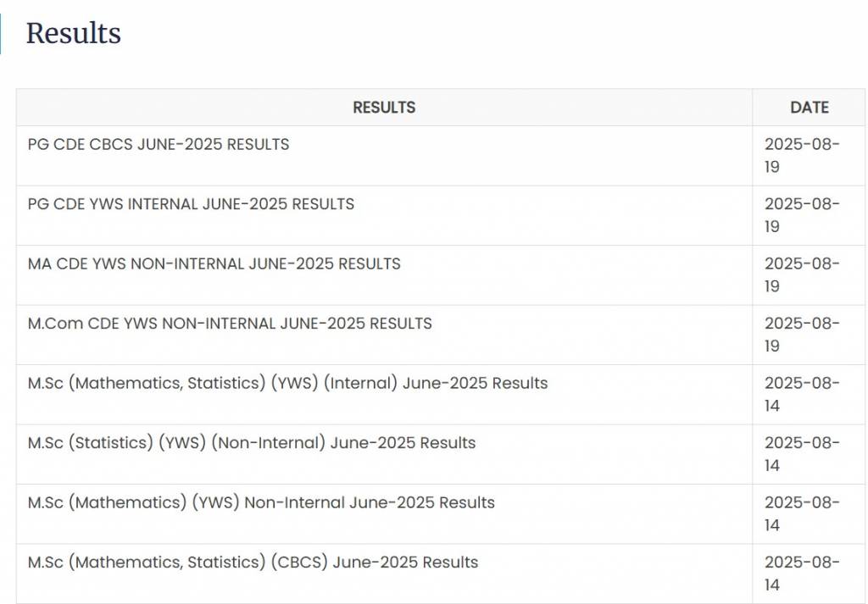Click date next to MA CDE YWS results
868x604 pixels.
802,275
